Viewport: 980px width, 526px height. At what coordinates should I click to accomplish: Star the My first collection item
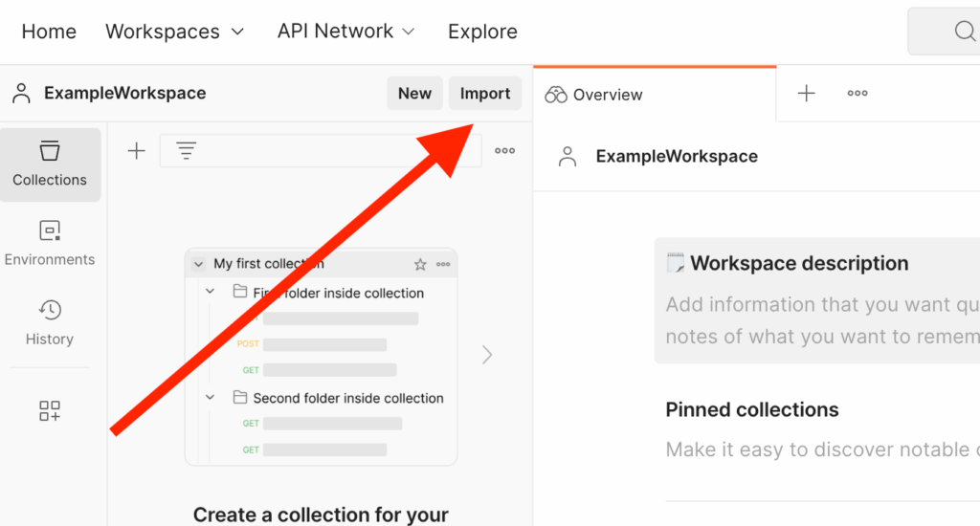(419, 264)
